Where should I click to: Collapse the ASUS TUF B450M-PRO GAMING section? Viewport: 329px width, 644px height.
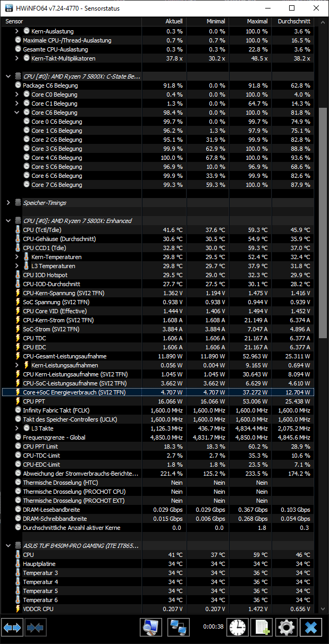[x=8, y=545]
